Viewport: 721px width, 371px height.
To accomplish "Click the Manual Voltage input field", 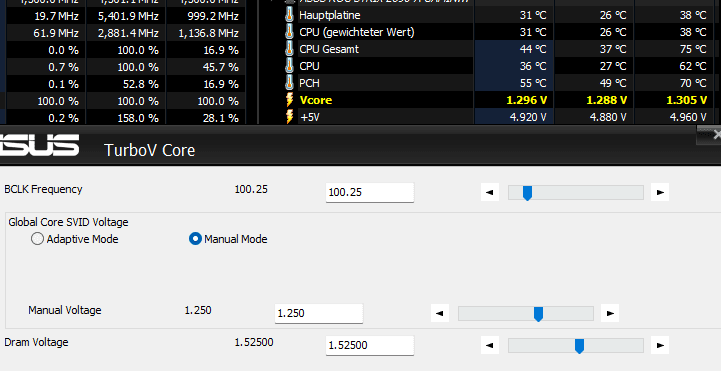I will point(319,313).
